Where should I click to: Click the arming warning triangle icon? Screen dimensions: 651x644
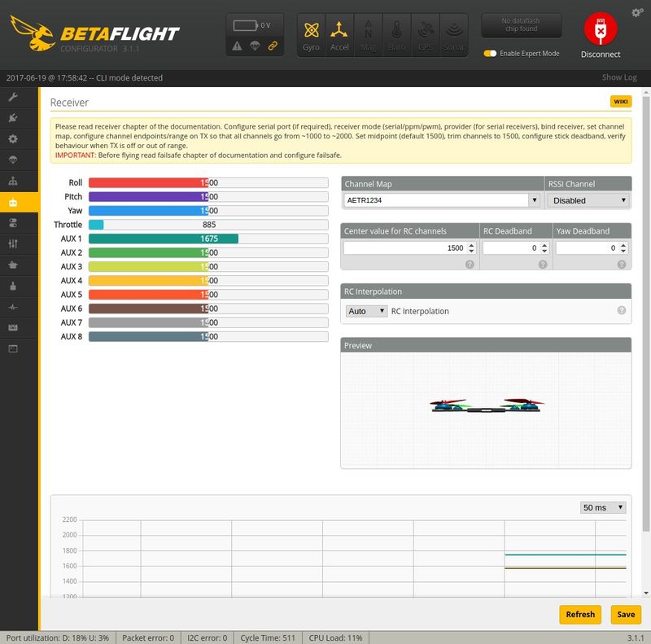click(x=237, y=46)
